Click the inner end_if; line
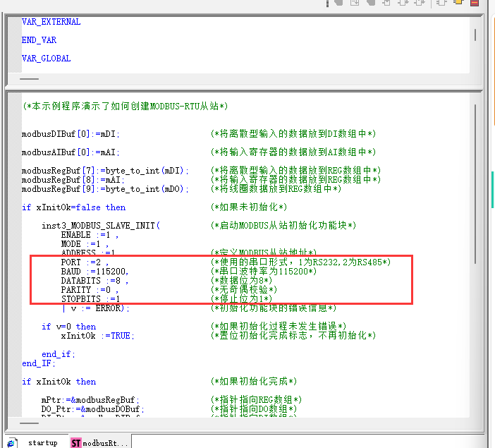This screenshot has width=495, height=448. (59, 354)
